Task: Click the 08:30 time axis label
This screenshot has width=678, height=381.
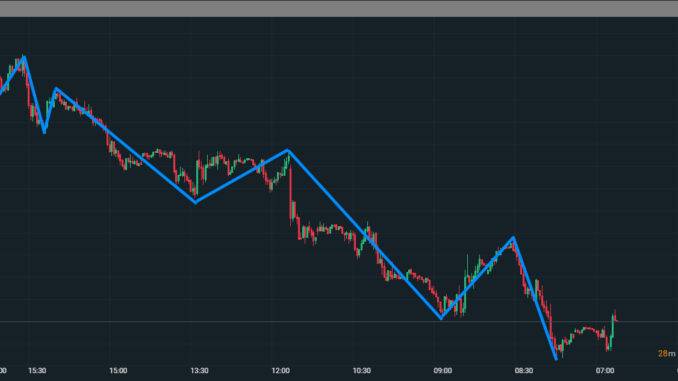Action: [x=524, y=371]
